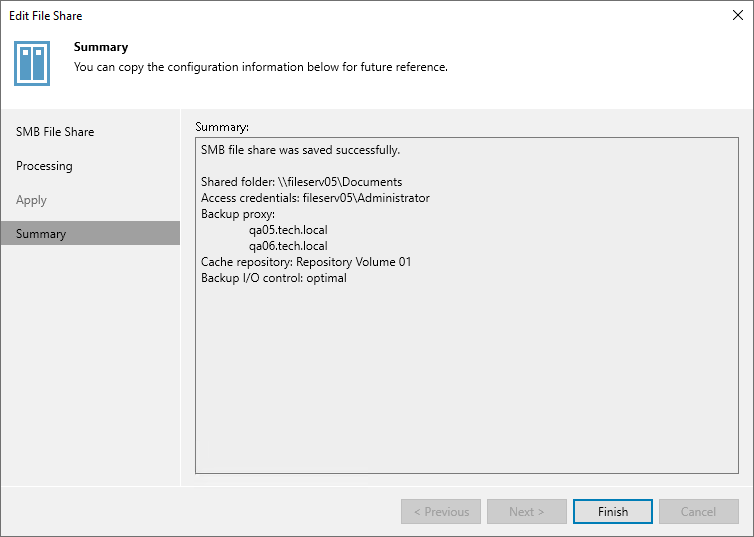
Task: Click the 'Backup proxy:' line
Action: (x=238, y=214)
